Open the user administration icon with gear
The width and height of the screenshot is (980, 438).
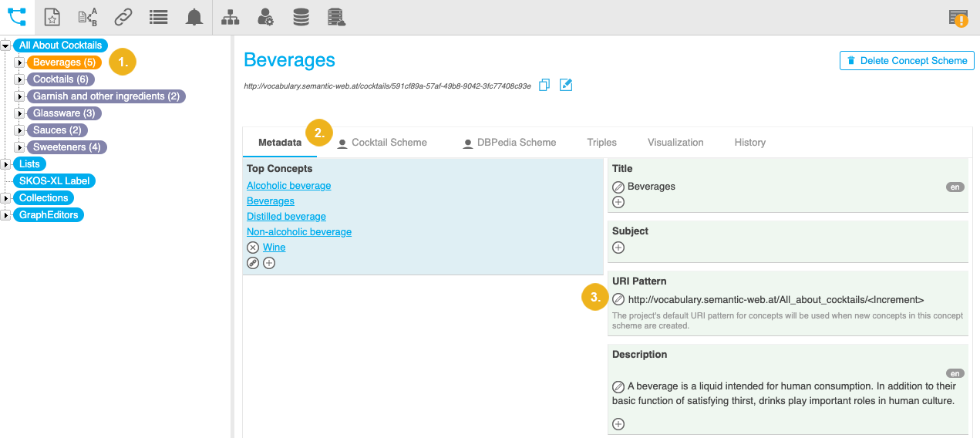[265, 17]
